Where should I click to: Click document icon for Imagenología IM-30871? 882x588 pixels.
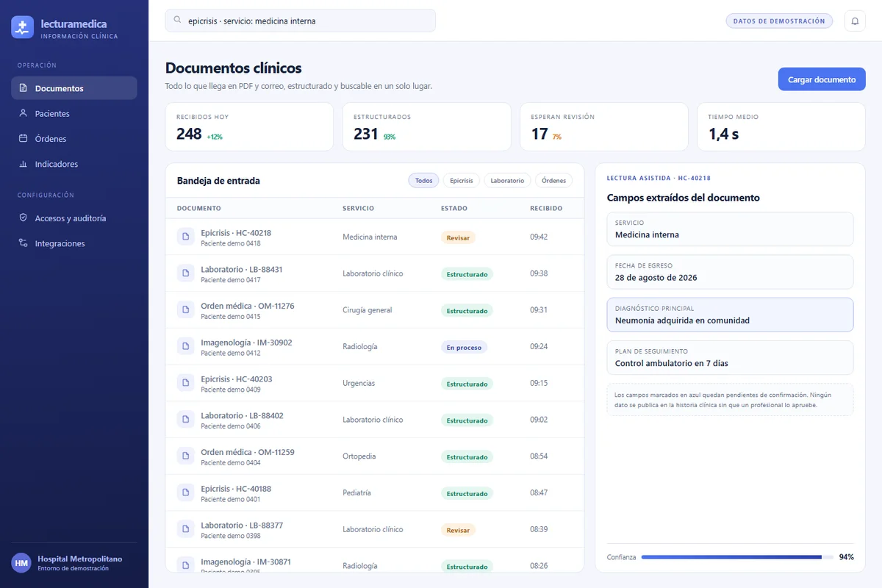point(184,565)
